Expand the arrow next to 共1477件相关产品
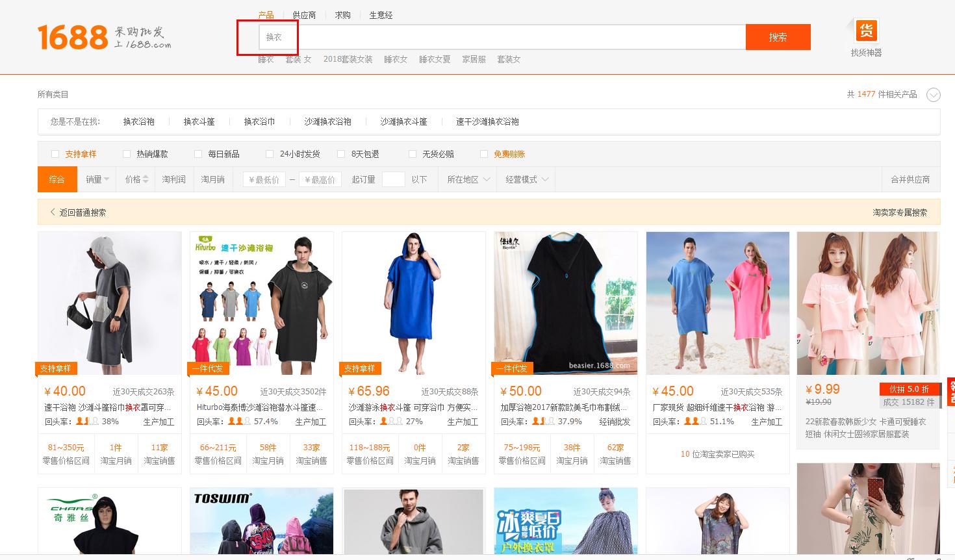Screen dimensions: 955x560 (x=934, y=94)
